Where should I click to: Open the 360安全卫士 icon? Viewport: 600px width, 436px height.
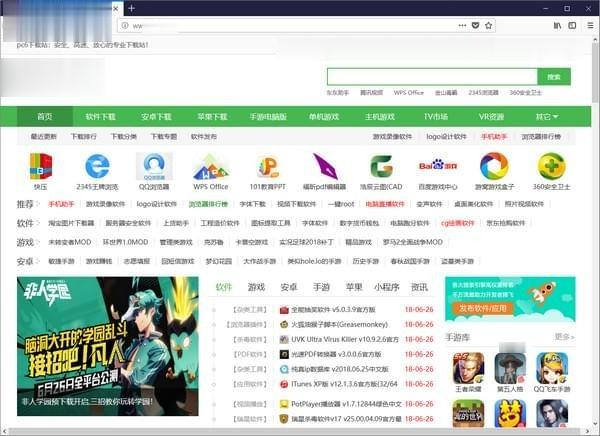(551, 166)
